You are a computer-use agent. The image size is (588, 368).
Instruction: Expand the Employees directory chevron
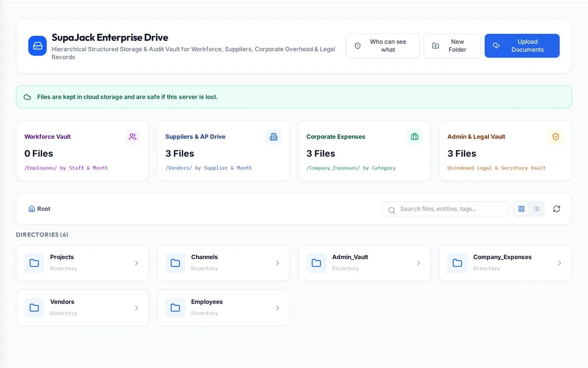point(277,308)
